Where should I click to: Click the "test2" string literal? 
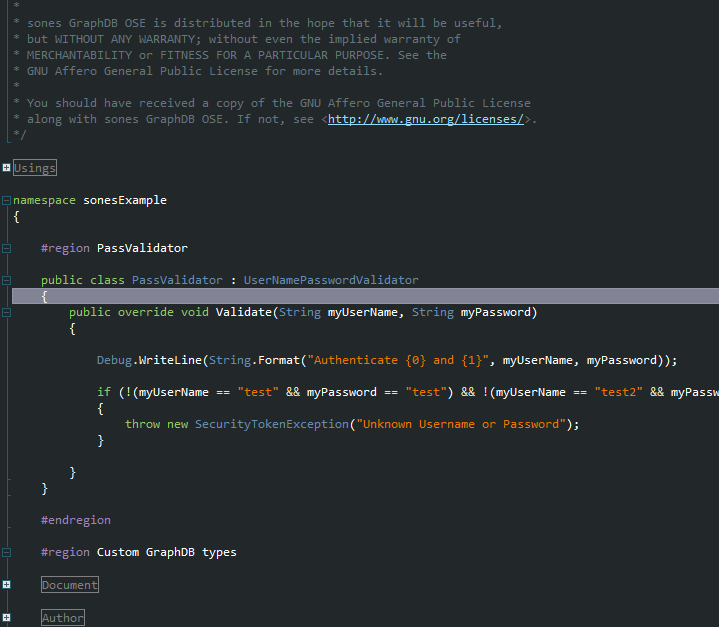(x=619, y=393)
